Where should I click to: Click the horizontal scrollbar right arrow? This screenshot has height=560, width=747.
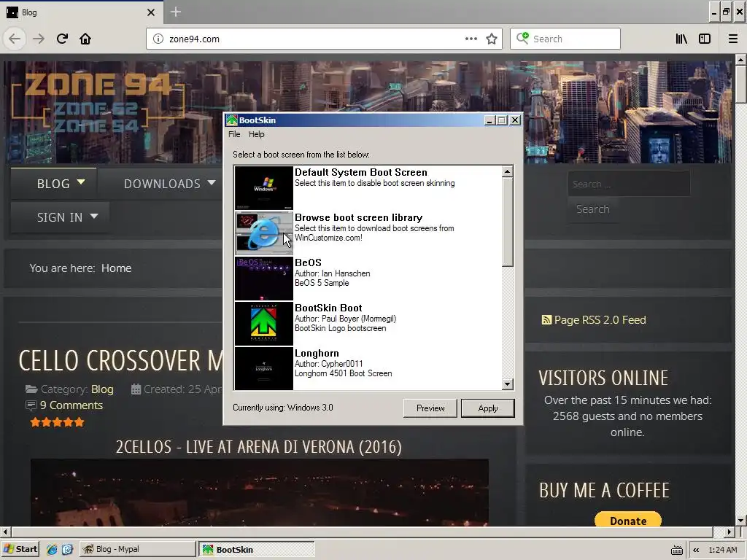729,532
